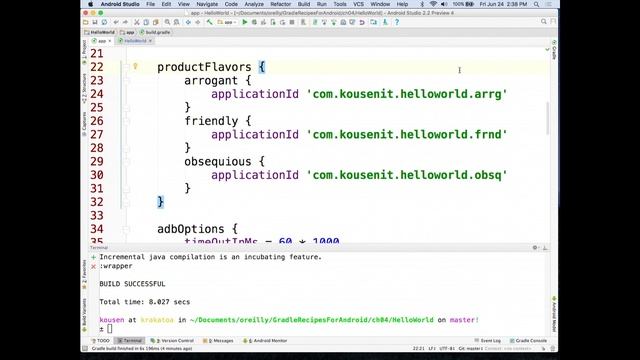The width and height of the screenshot is (640, 360).
Task: Open the Refactor menu
Action: click(x=280, y=4)
